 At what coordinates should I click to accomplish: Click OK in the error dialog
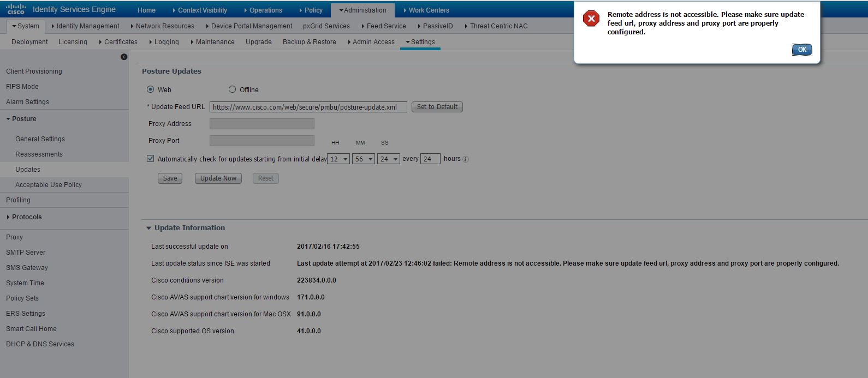pyautogui.click(x=802, y=50)
